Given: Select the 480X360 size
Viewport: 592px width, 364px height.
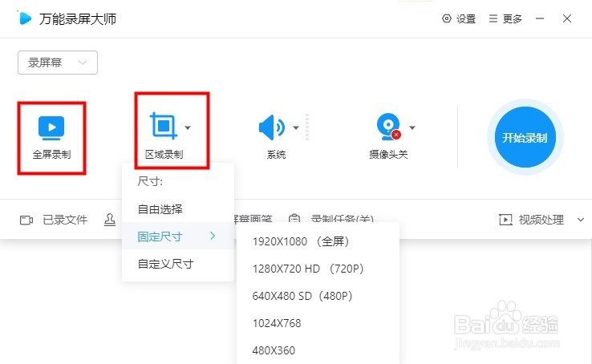Looking at the screenshot, I should pos(318,350).
